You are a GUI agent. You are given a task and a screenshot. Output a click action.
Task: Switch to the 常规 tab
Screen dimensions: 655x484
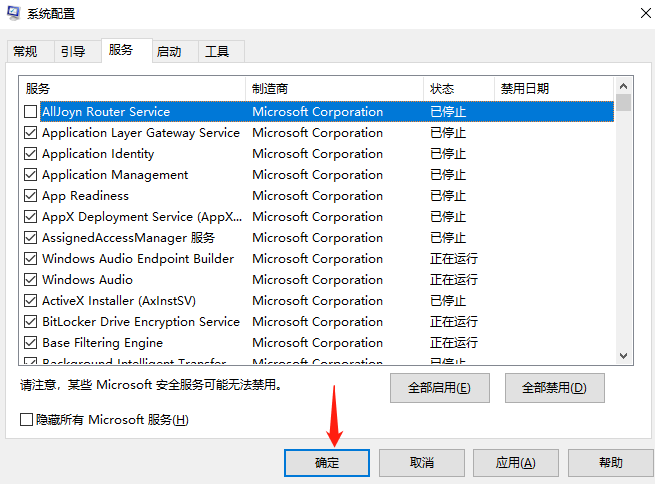pyautogui.click(x=25, y=52)
